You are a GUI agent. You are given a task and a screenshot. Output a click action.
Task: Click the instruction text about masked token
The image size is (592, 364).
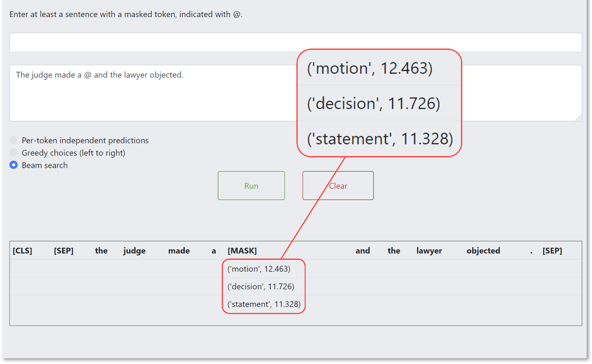click(126, 14)
